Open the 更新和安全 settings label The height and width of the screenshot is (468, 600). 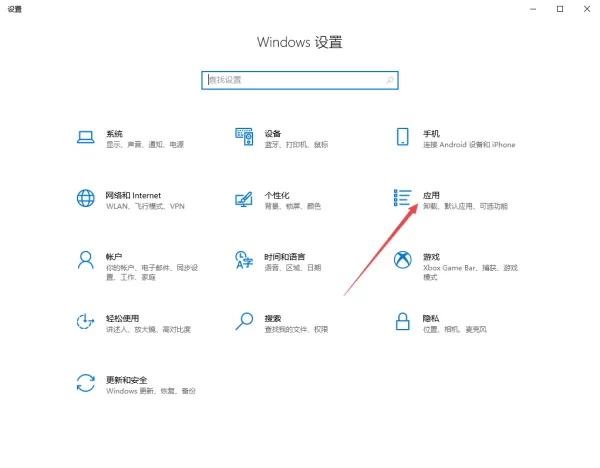point(127,380)
